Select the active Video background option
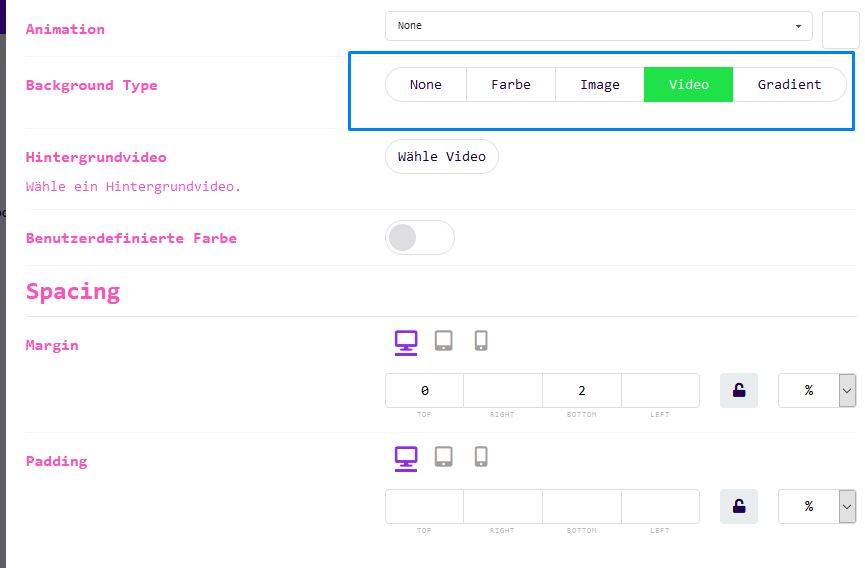 coord(688,85)
